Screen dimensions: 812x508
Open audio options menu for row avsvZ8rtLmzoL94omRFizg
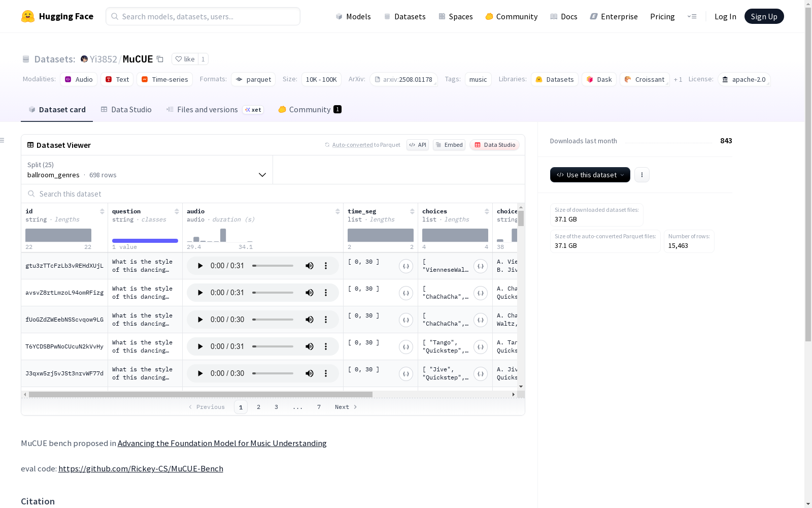click(326, 293)
